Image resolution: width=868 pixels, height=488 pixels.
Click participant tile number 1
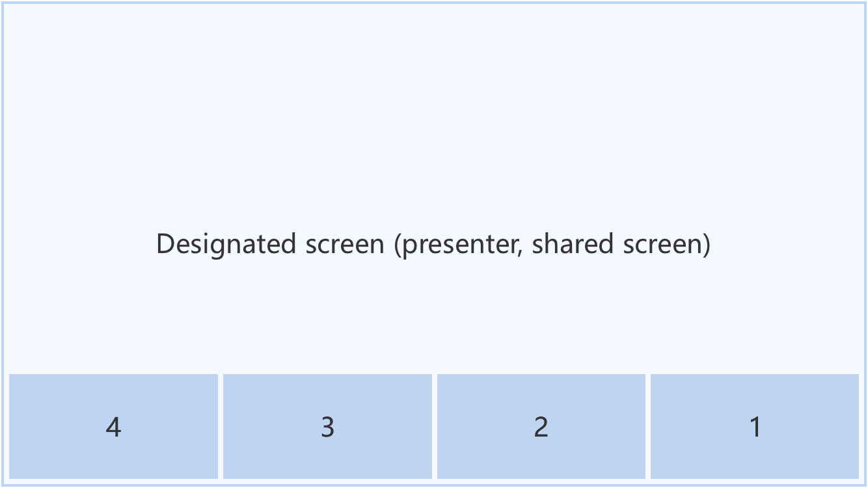755,426
